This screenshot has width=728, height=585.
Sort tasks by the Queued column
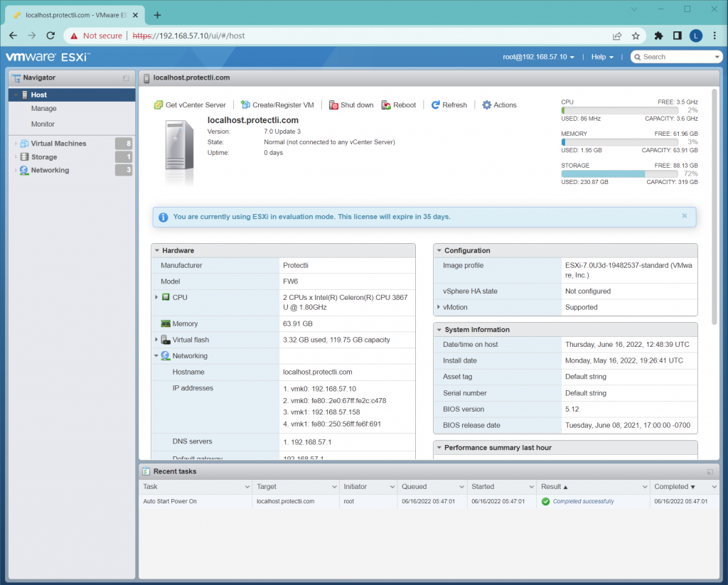(x=414, y=487)
